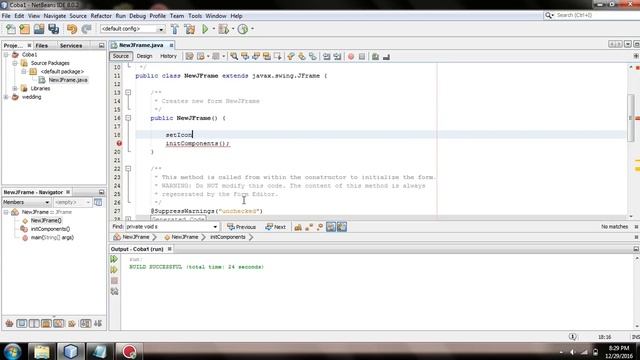Click the Next find button
640x360 pixels.
click(x=276, y=227)
